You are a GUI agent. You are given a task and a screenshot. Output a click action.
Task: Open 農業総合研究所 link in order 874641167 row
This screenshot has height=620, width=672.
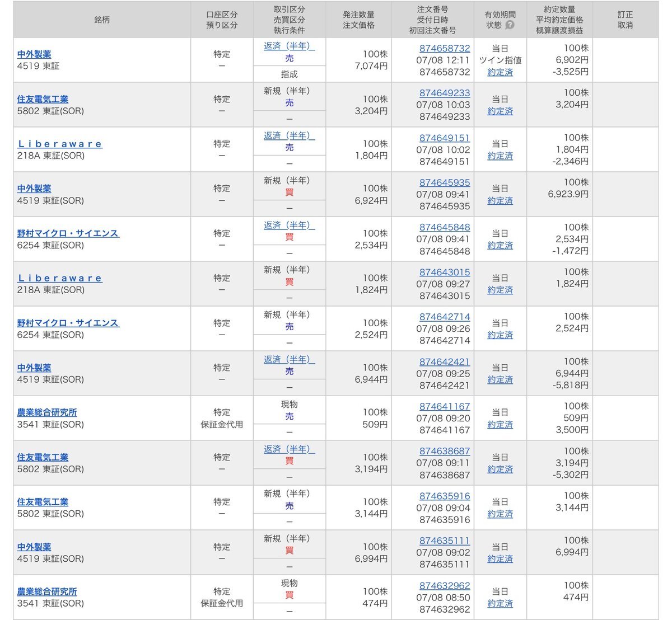point(47,412)
